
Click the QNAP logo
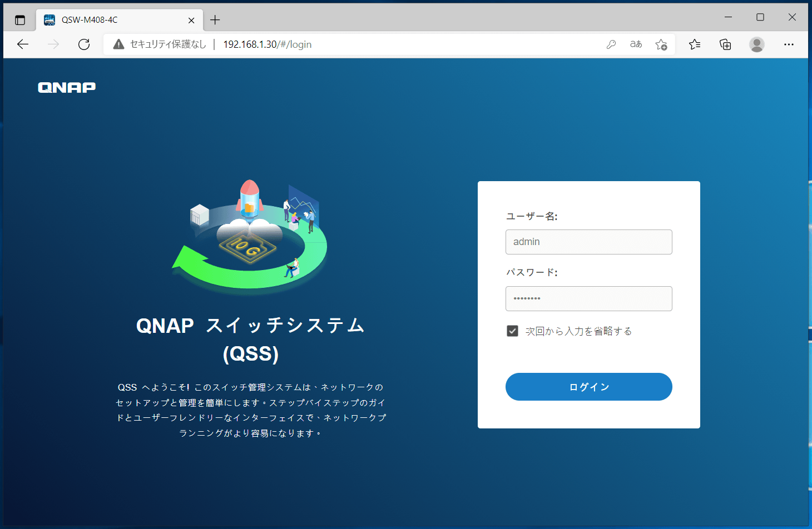pos(67,87)
